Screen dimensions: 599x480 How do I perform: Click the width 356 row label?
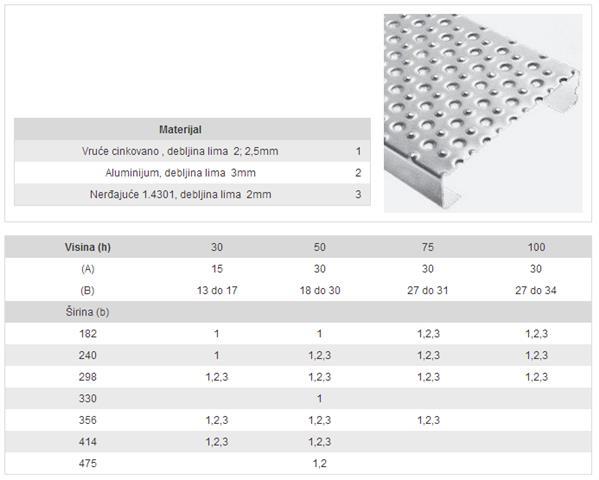[x=87, y=420]
